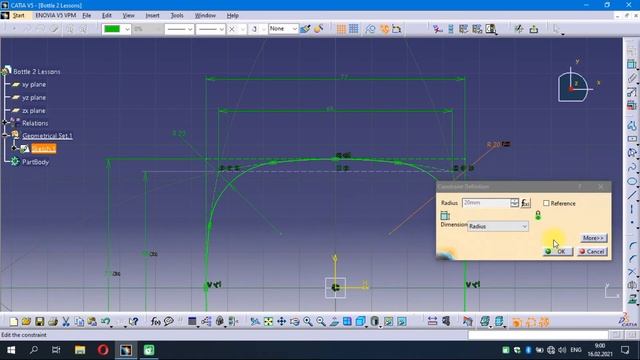This screenshot has width=640, height=360.
Task: Click the Fit All In icon
Action: pyautogui.click(x=268, y=322)
